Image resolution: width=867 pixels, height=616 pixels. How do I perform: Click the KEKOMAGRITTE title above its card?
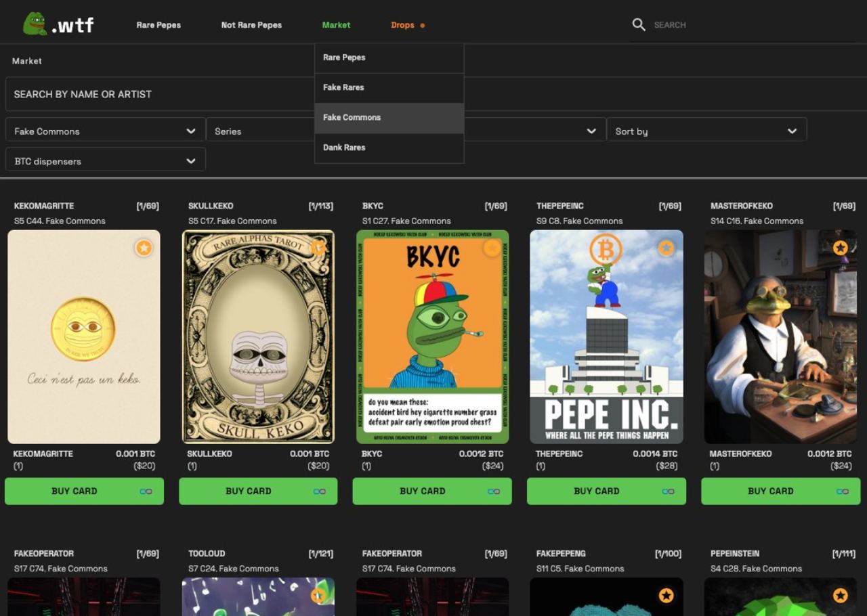44,206
